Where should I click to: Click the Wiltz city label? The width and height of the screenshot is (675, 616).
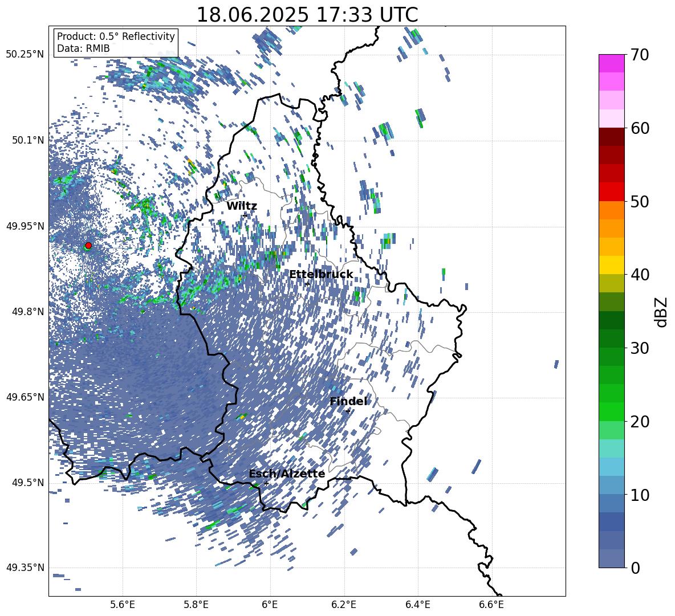click(x=242, y=206)
